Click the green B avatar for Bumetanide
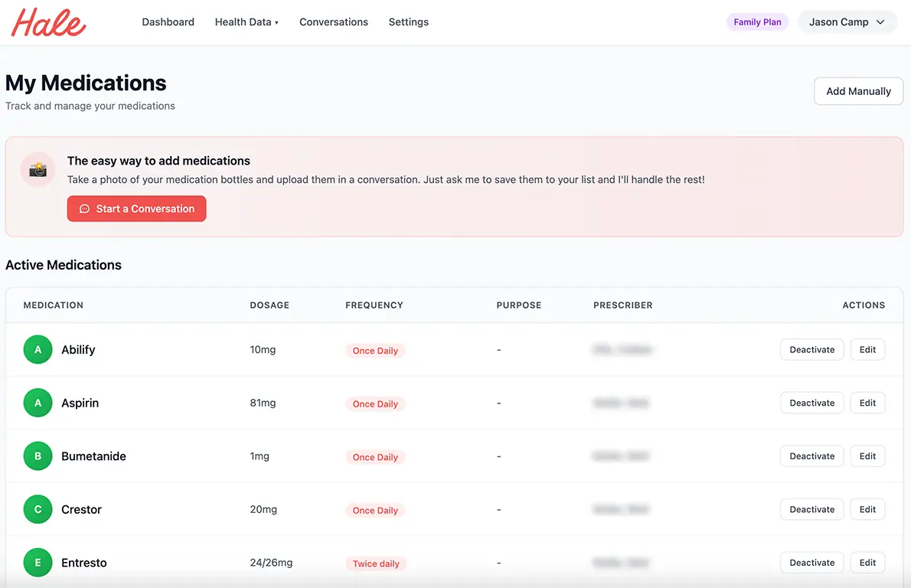The height and width of the screenshot is (588, 911). click(x=38, y=456)
